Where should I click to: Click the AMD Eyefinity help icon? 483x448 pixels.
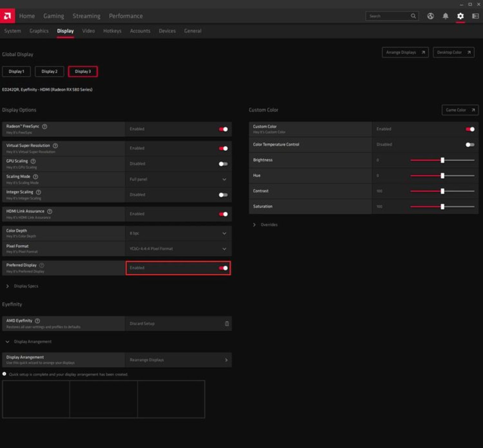(x=37, y=321)
